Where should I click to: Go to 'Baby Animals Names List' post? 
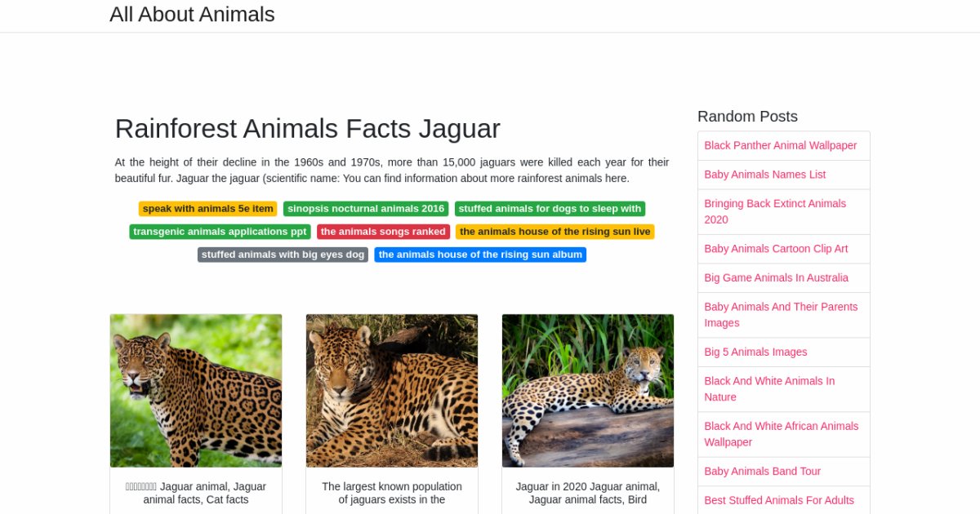(x=764, y=175)
